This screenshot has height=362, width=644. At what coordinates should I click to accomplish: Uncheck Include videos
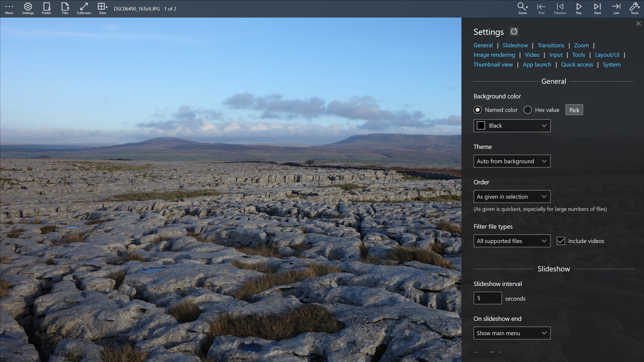click(561, 241)
